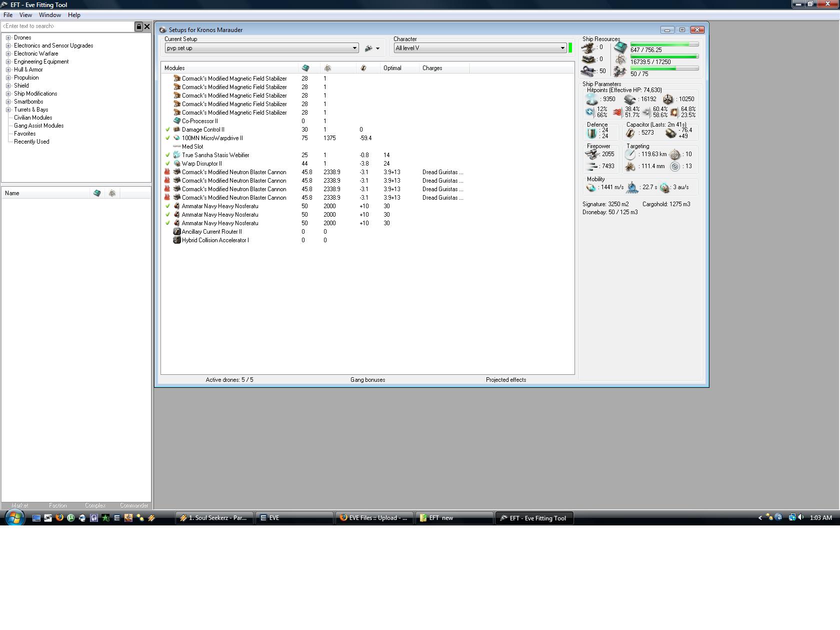Screen dimensions: 840x630
Task: Expand the Drones category
Action: 8,38
